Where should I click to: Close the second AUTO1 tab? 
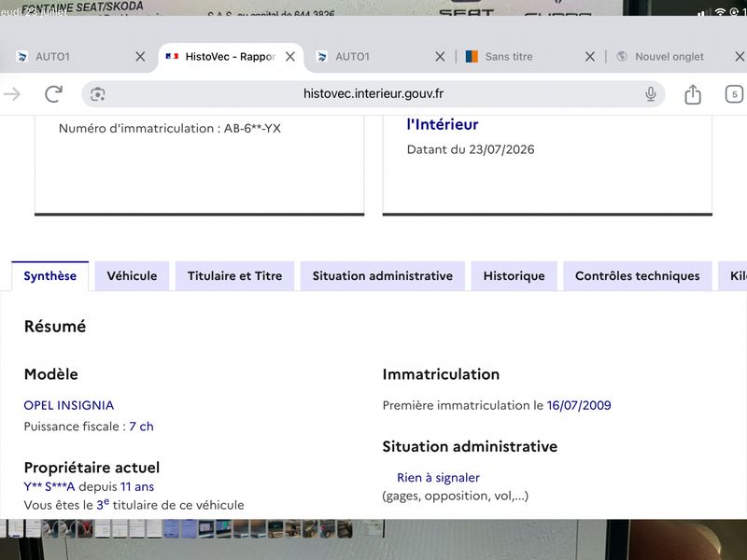coord(440,57)
